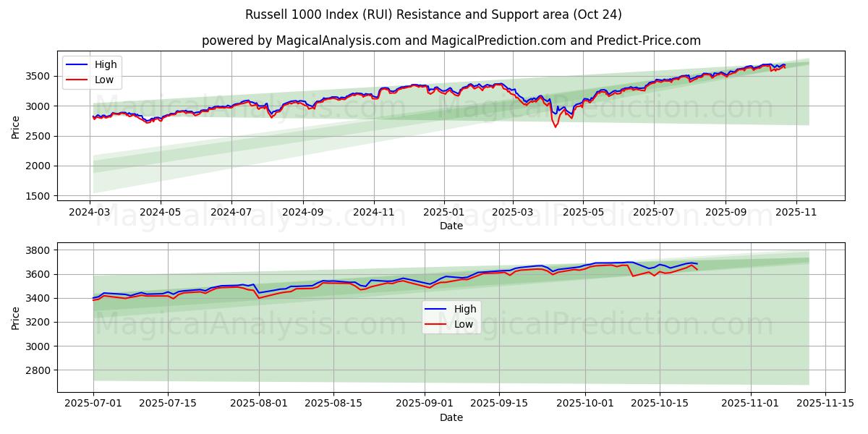The image size is (868, 434).
Task: Click the bottom chart's Price axis label
Action: click(17, 317)
